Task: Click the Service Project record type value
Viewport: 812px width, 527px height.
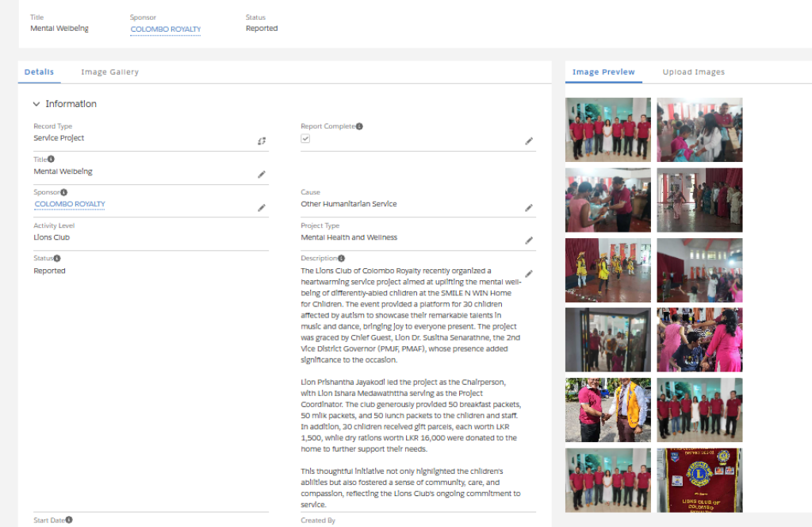Action: (x=59, y=138)
